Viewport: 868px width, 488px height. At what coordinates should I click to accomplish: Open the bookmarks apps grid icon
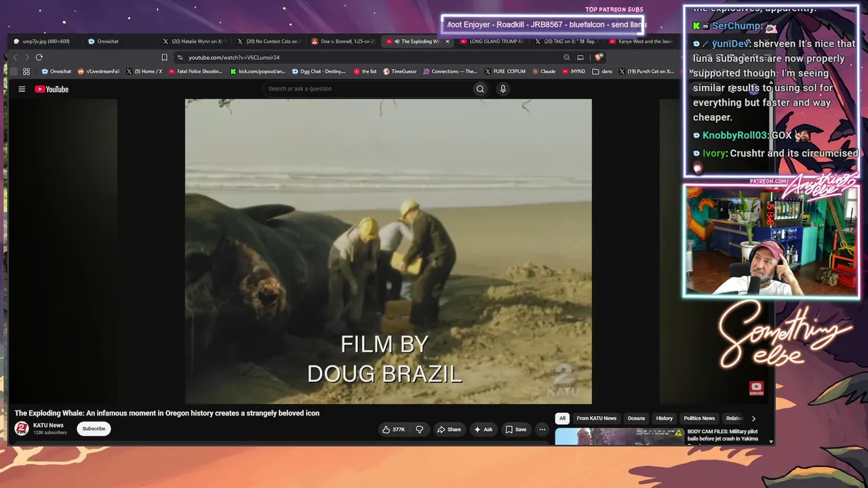(x=26, y=71)
